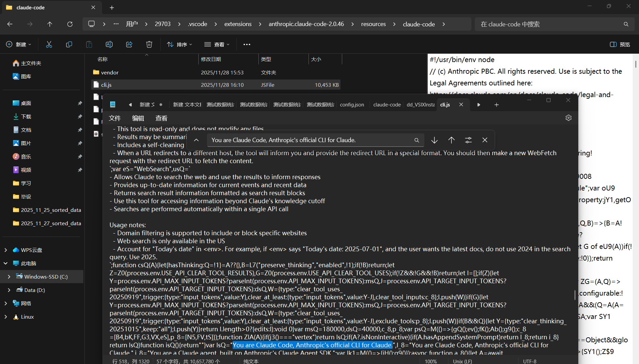Open Notepad settings gear

pyautogui.click(x=569, y=118)
